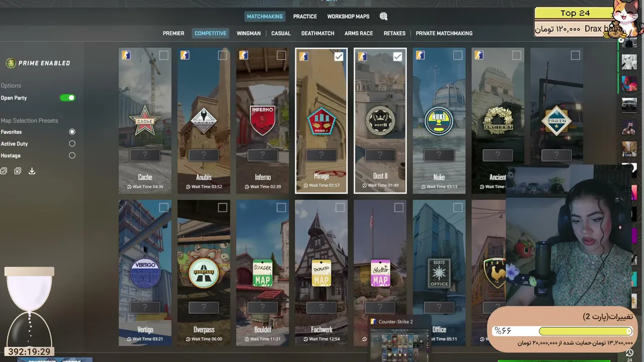Viewport: 644px width, 362px height.
Task: Click the Fachwerk 'Wait Time 12:54' text
Action: coord(321,339)
